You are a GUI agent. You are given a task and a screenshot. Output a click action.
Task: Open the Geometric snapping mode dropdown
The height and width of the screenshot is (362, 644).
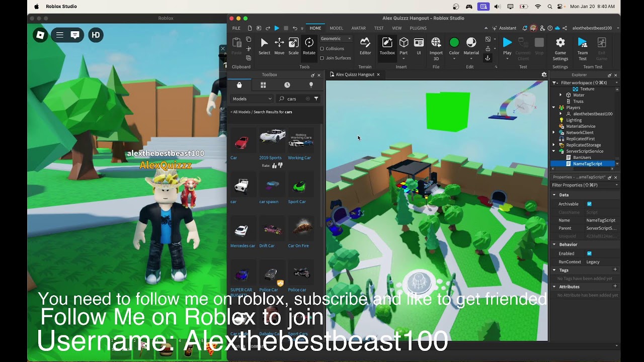336,39
